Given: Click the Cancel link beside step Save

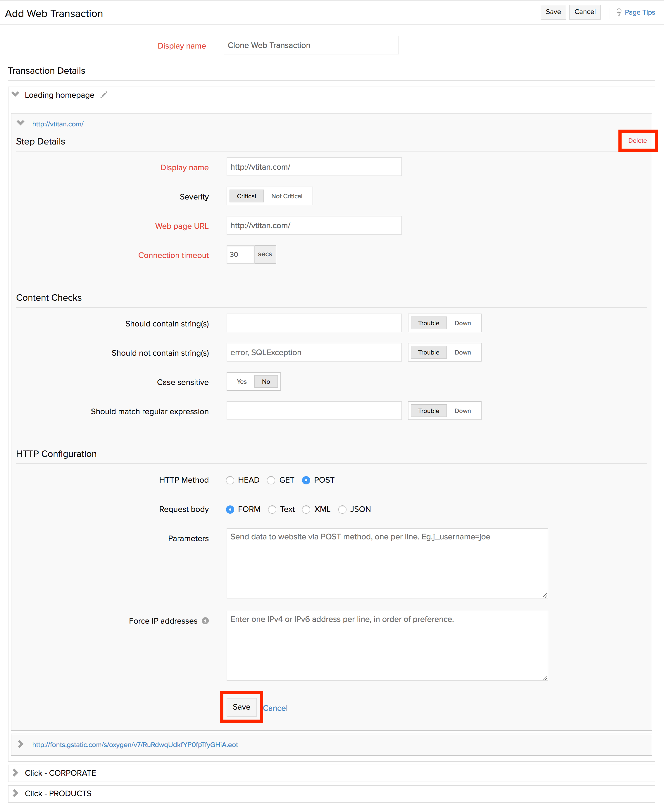Looking at the screenshot, I should (275, 708).
